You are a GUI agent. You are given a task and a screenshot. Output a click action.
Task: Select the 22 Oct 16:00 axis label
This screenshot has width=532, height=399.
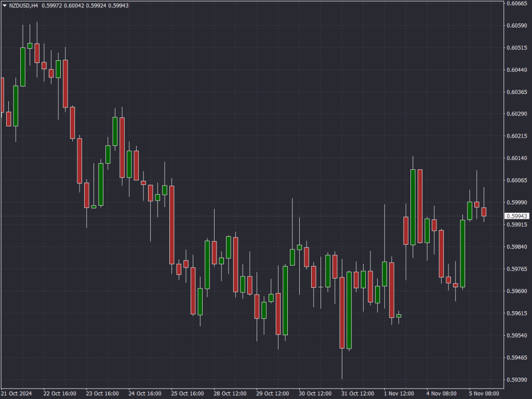(x=61, y=393)
